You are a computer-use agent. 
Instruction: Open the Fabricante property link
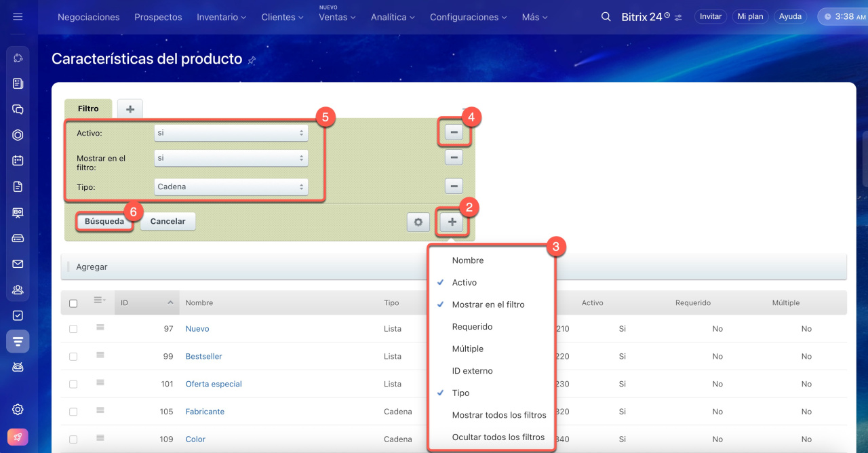(x=205, y=412)
